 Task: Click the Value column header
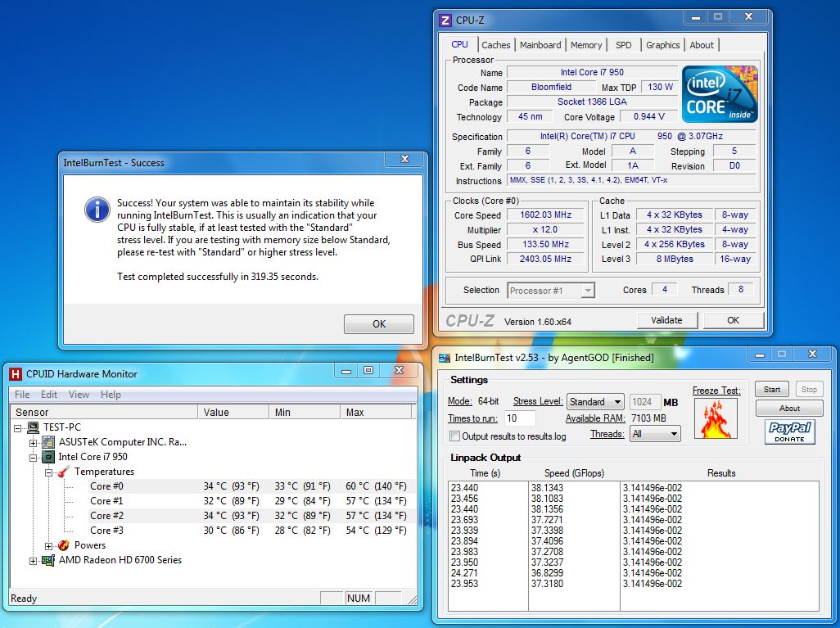(233, 412)
